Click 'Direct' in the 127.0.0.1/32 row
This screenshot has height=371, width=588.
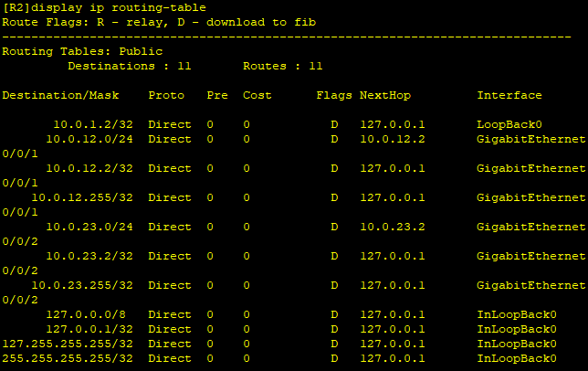coord(170,329)
